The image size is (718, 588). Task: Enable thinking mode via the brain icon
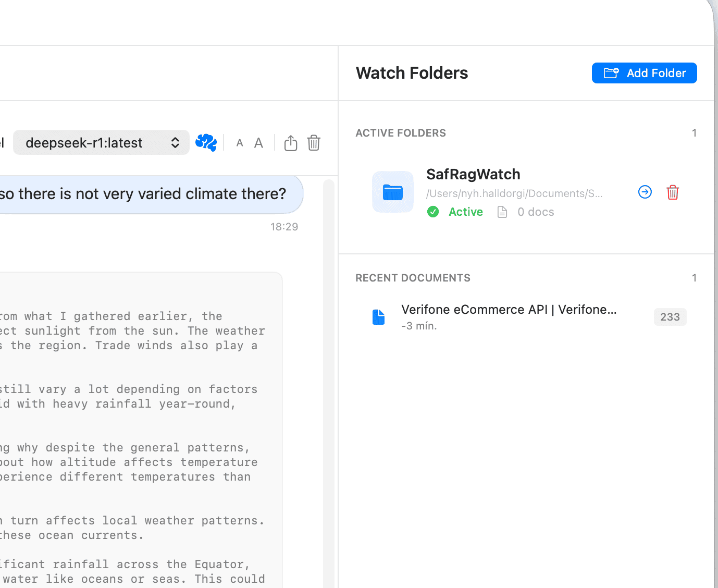pyautogui.click(x=206, y=142)
